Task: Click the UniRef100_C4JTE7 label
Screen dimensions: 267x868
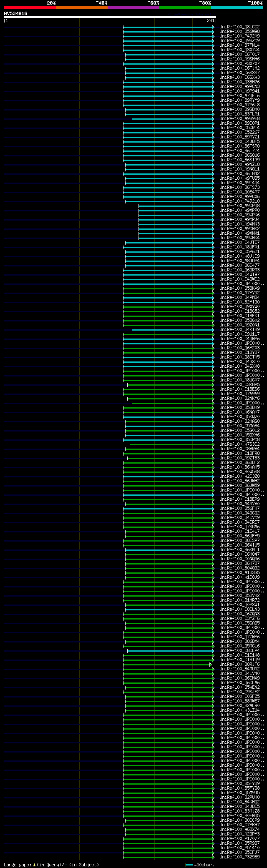Action: [239, 242]
